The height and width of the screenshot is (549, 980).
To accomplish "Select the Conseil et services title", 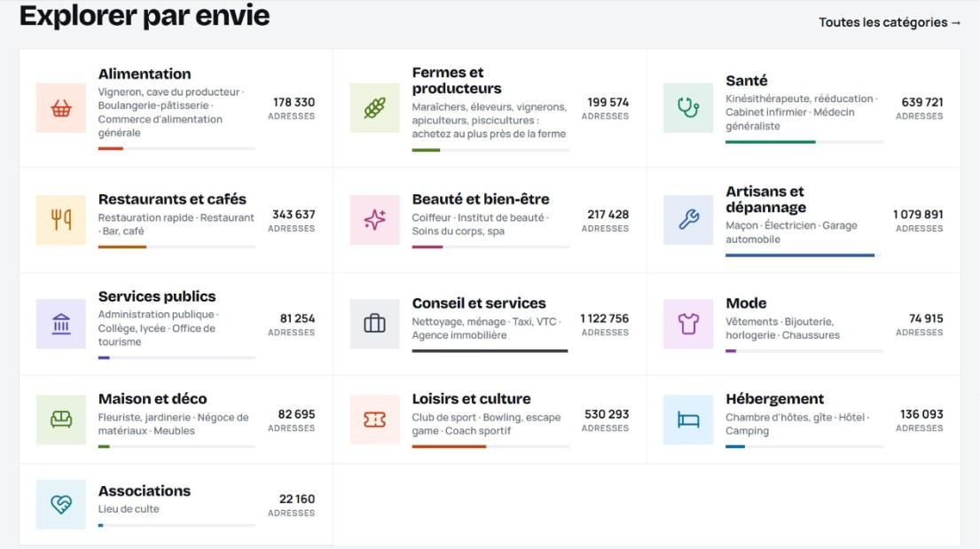I will [x=479, y=303].
